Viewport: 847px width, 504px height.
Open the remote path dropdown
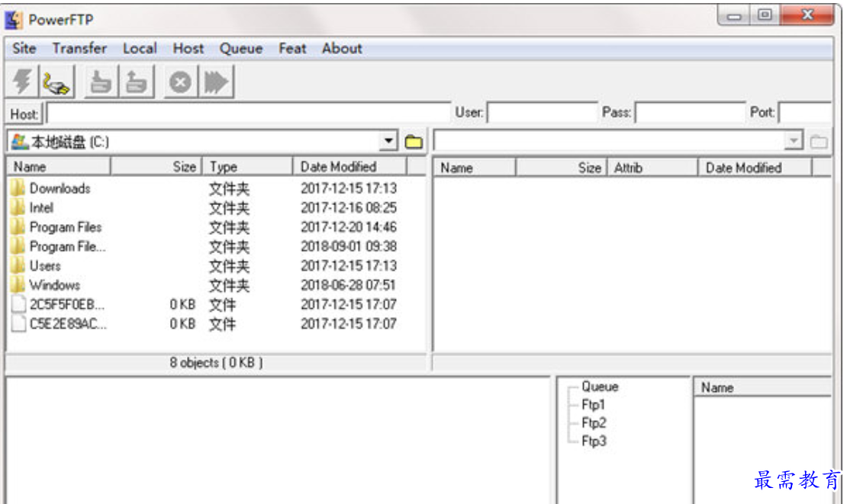click(x=793, y=141)
